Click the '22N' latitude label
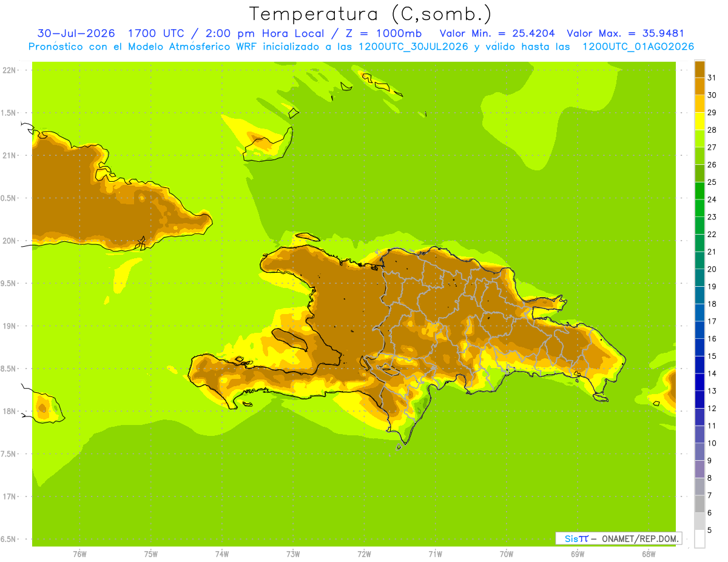The width and height of the screenshot is (728, 562). point(9,70)
